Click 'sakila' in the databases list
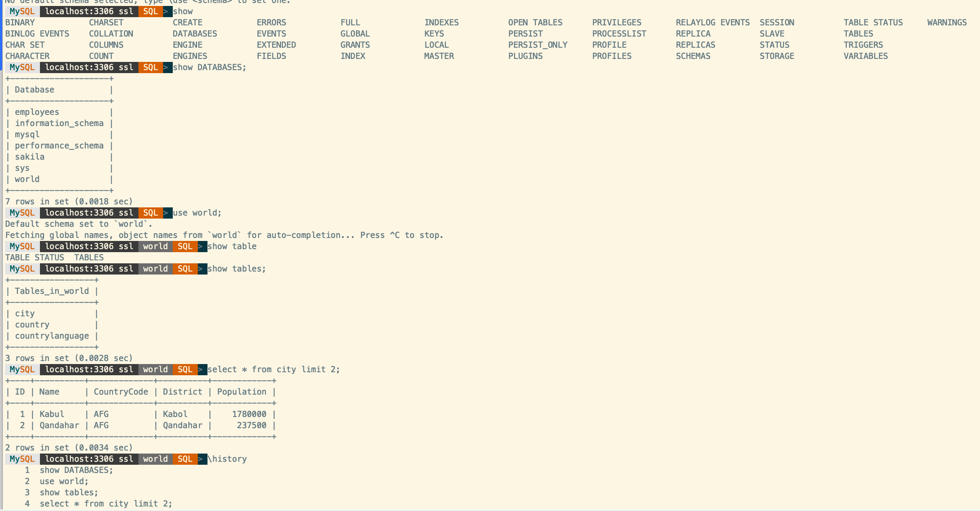Viewport: 980px width, 511px height. [x=29, y=157]
